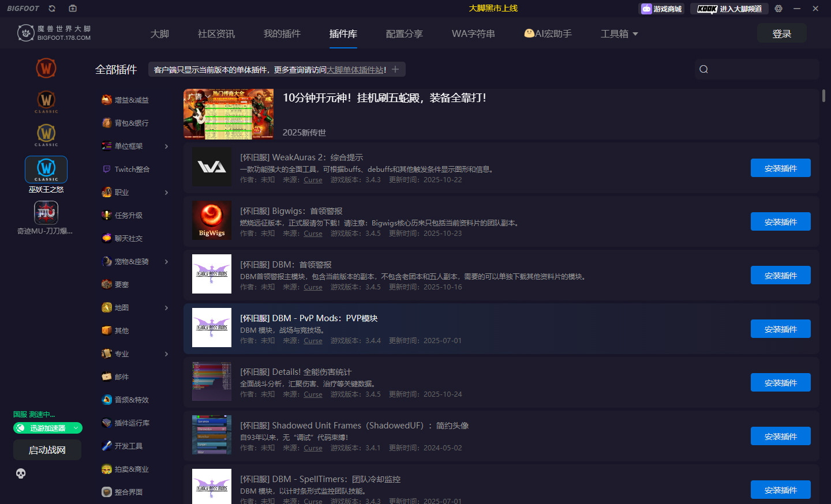This screenshot has height=504, width=831.
Task: Open the 大脚单体插件站 link
Action: (x=355, y=70)
